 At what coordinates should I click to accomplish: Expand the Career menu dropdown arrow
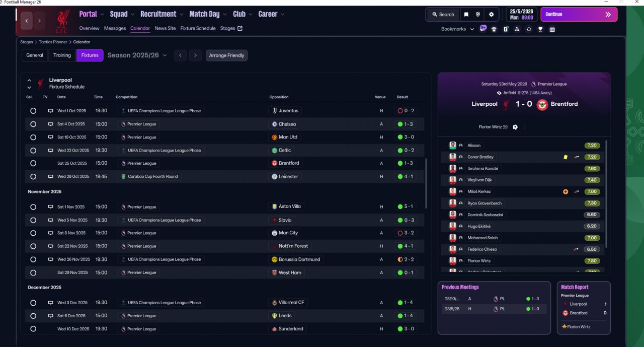283,15
